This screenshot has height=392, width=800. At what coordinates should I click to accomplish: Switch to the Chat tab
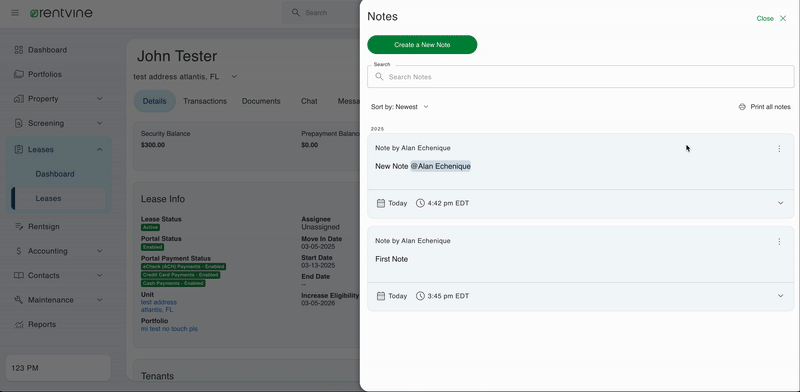[x=309, y=101]
